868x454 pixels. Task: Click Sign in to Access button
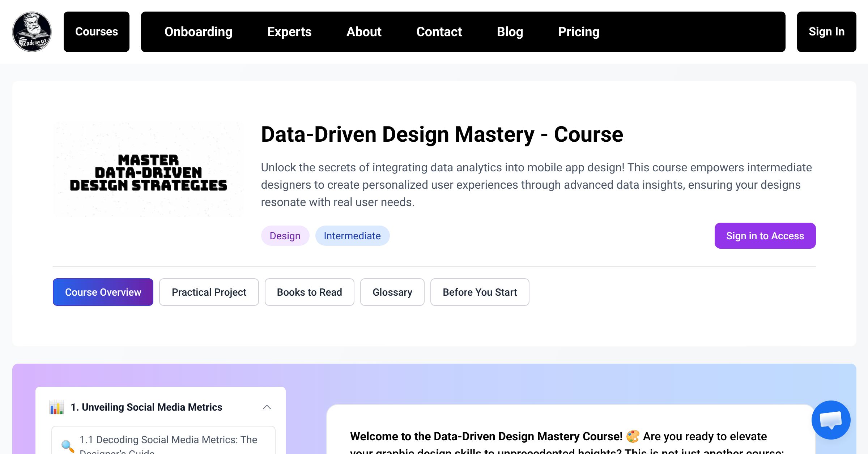(x=765, y=236)
